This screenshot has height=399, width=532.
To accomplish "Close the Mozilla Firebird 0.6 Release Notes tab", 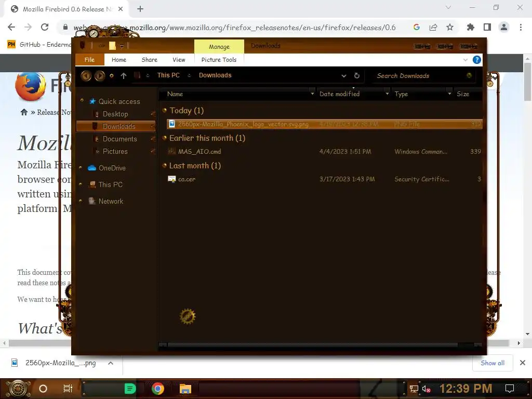I will click(121, 9).
